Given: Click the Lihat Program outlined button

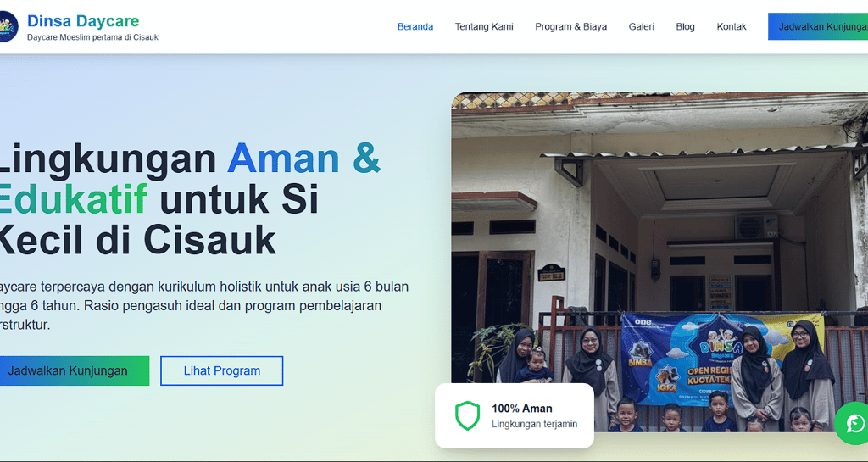Looking at the screenshot, I should click(x=221, y=370).
